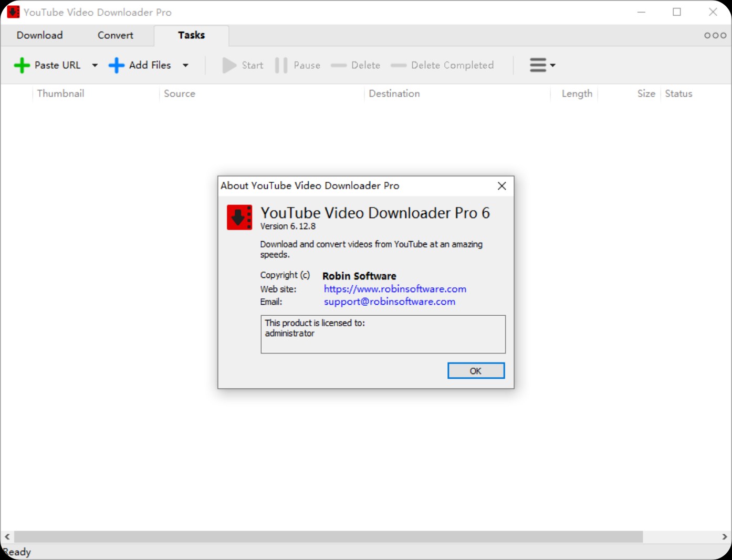Image resolution: width=732 pixels, height=560 pixels.
Task: Close the About dialog with X
Action: pyautogui.click(x=501, y=186)
